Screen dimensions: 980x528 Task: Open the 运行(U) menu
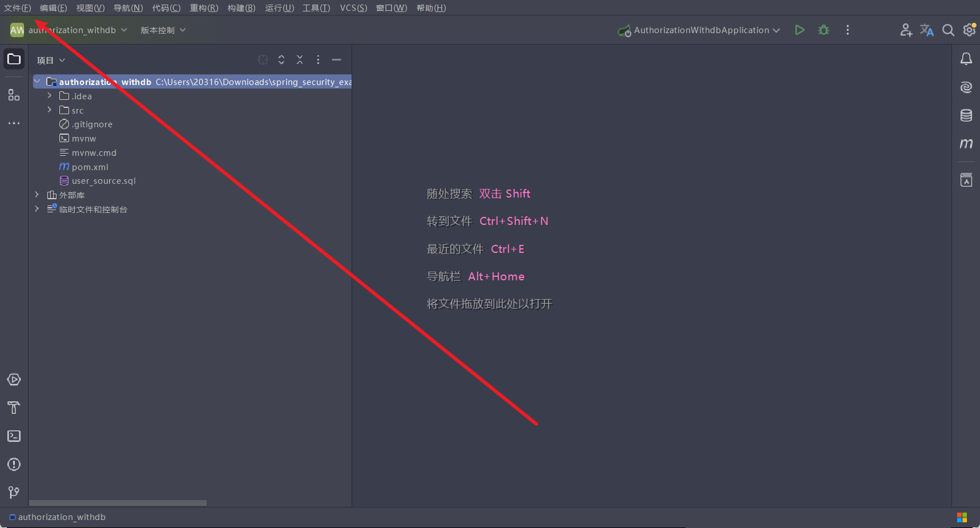(279, 7)
